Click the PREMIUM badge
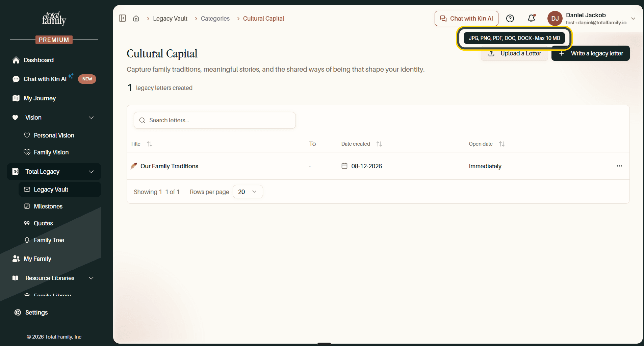This screenshot has height=346, width=644. 54,40
